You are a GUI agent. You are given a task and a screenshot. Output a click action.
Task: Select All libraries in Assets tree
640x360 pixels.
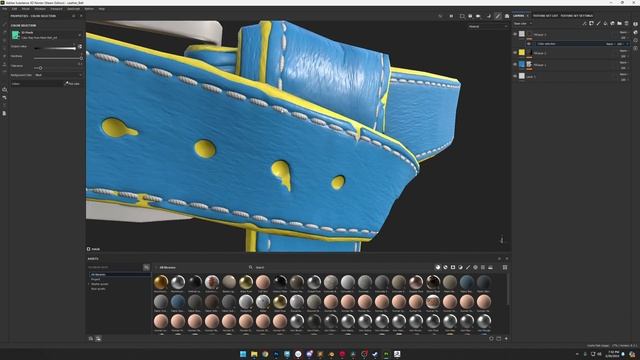(x=98, y=274)
